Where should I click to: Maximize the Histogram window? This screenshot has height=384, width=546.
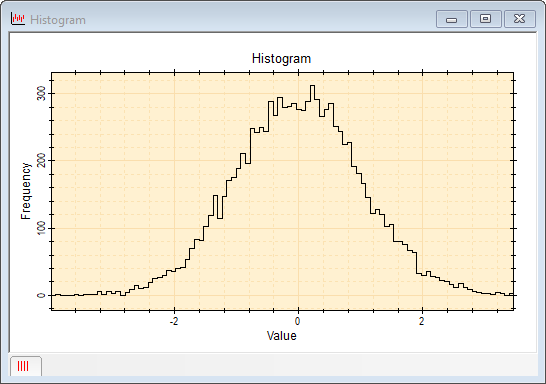tap(485, 19)
